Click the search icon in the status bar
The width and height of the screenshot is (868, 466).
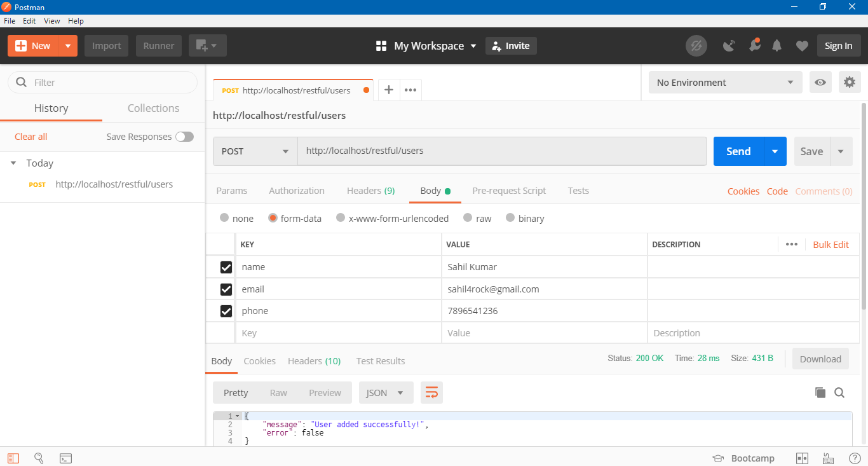coord(39,458)
